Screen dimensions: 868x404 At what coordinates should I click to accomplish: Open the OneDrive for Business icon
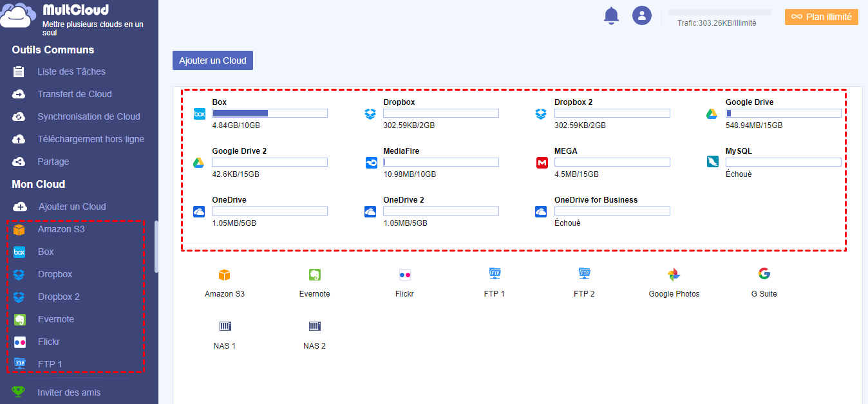pyautogui.click(x=541, y=212)
